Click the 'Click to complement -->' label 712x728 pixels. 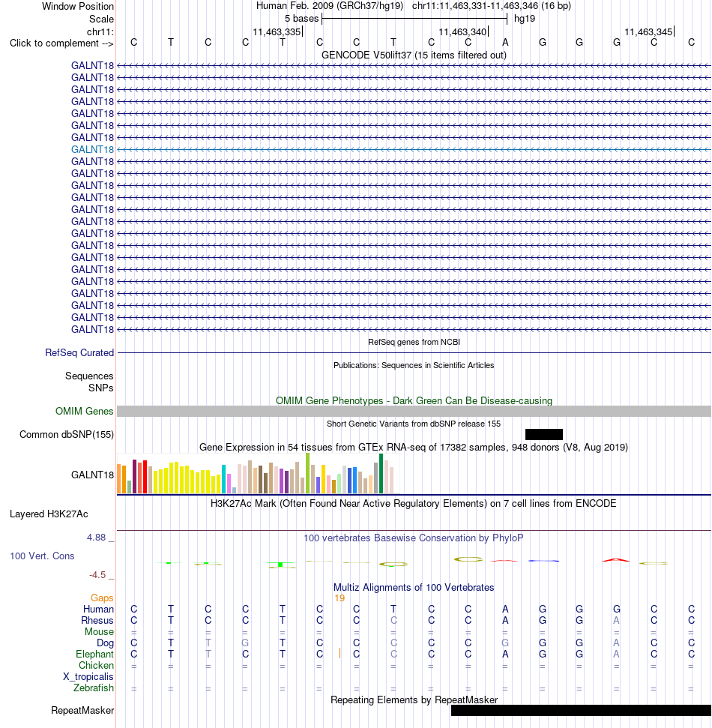coord(61,43)
